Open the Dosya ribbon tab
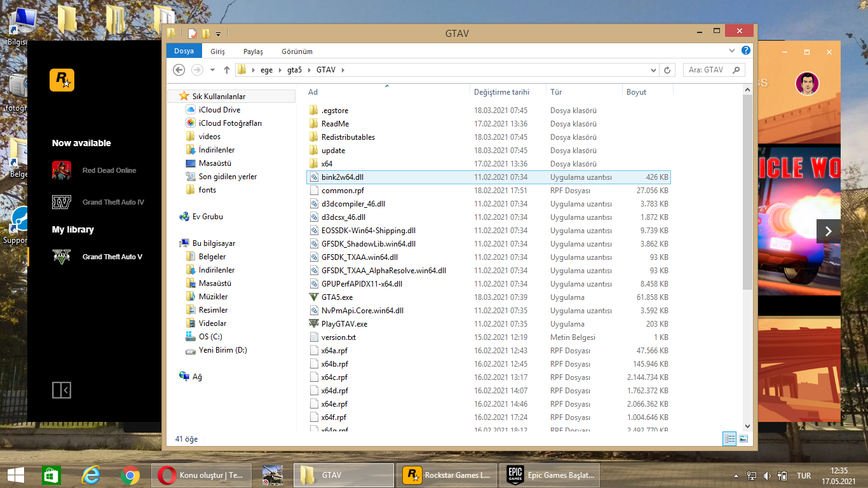This screenshot has width=868, height=488. [x=184, y=51]
